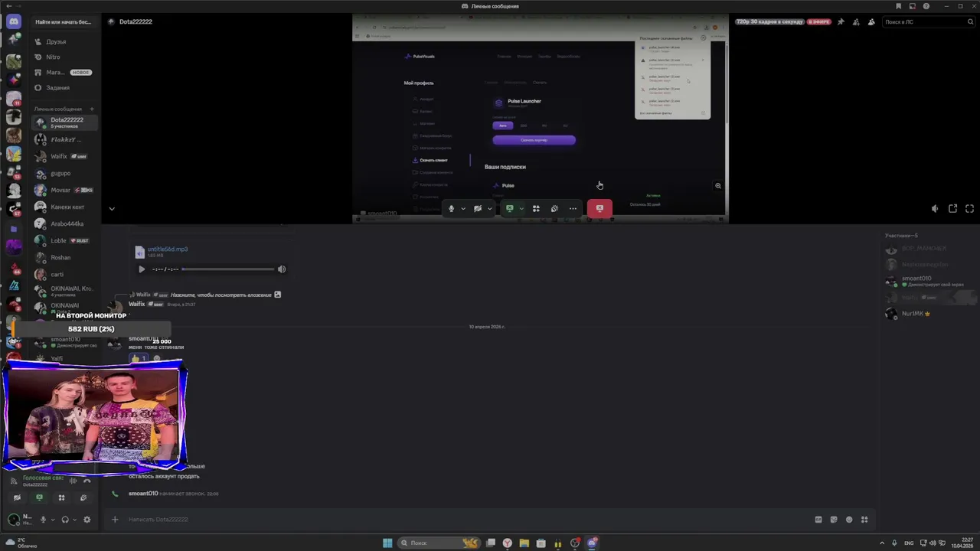980x551 pixels.
Task: Click the thumbs-up reaction under smoant010 message
Action: (139, 358)
